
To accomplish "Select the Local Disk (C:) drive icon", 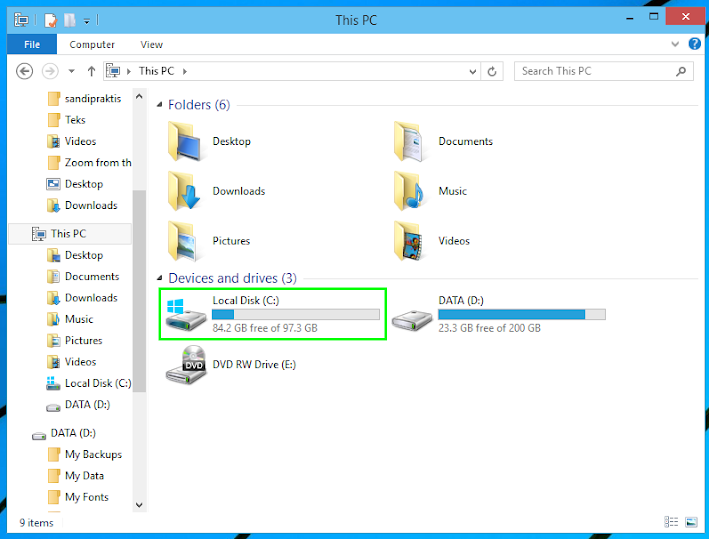I will pos(185,315).
